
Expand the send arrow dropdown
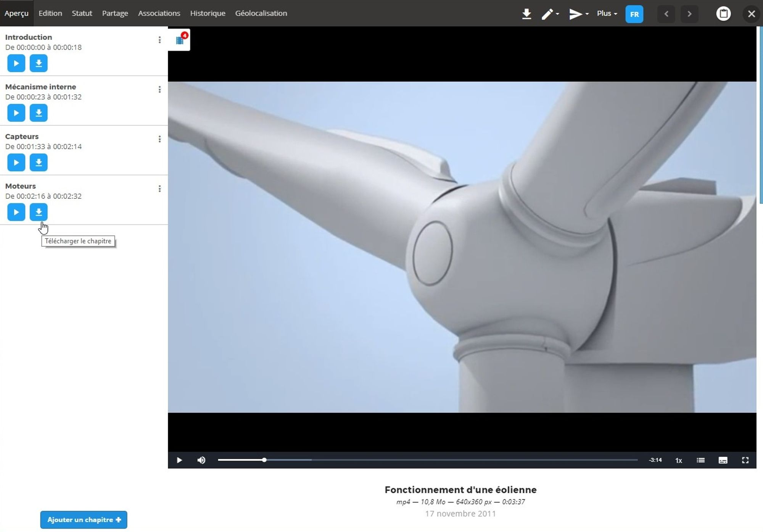[578, 14]
